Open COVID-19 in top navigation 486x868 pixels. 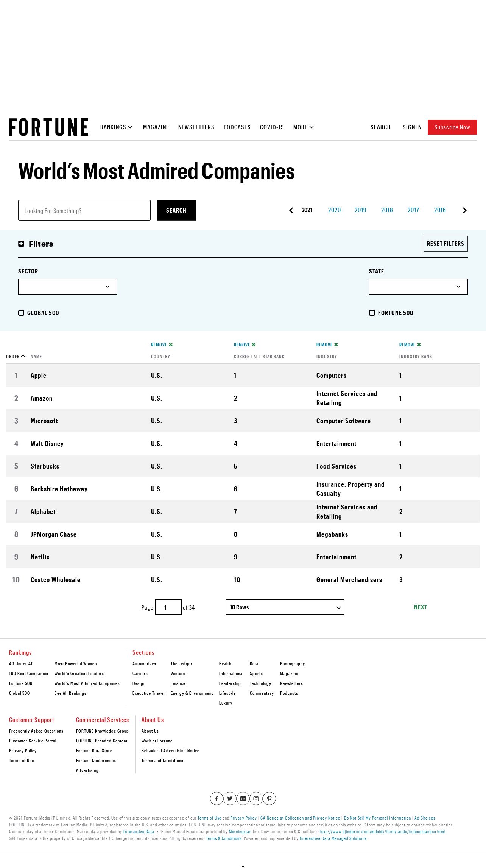click(272, 127)
